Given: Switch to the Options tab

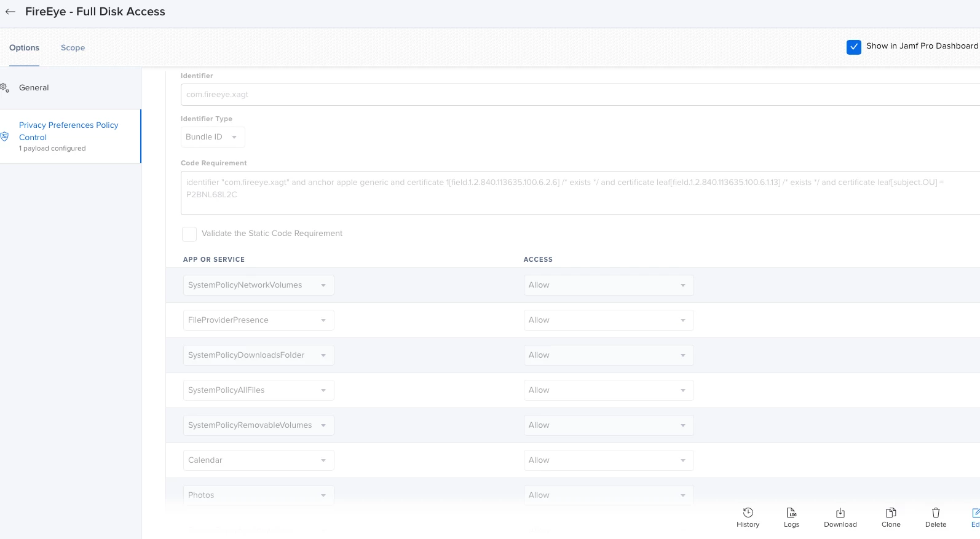Looking at the screenshot, I should click(24, 47).
